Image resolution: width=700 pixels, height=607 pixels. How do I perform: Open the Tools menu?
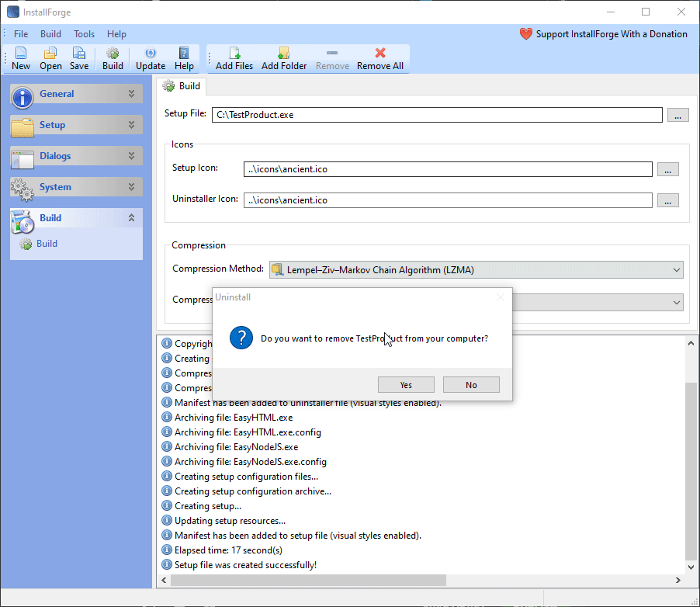coord(84,34)
